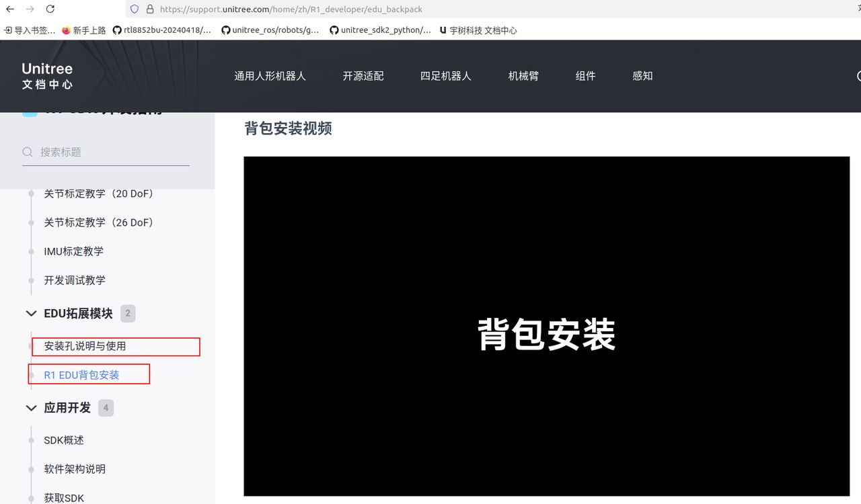Open the 获取SDK page
861x504 pixels.
[64, 498]
